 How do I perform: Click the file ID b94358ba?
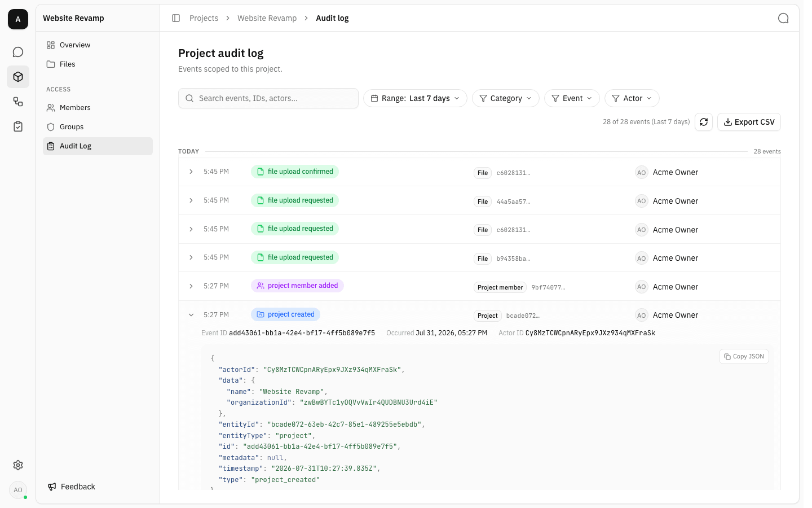513,259
